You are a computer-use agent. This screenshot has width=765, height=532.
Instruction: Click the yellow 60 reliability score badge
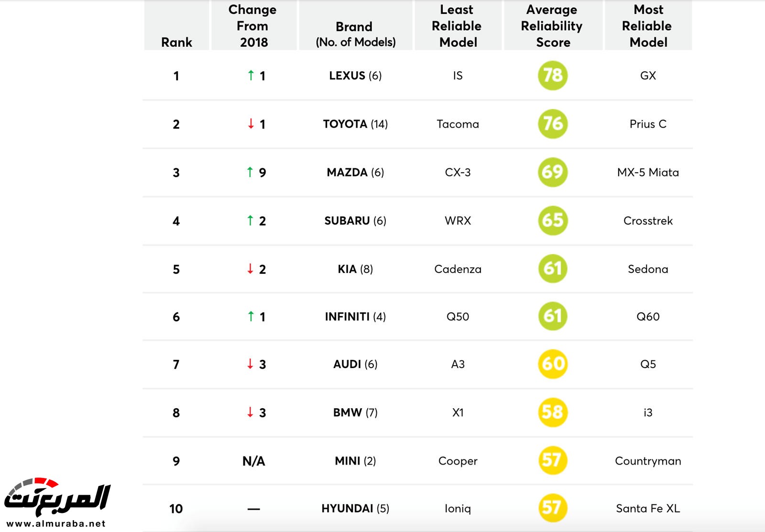(x=553, y=364)
